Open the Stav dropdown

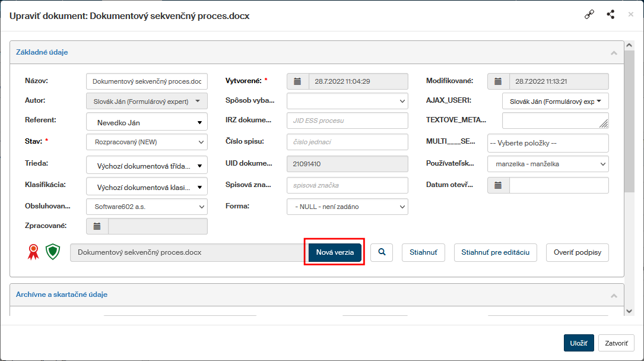coord(147,142)
